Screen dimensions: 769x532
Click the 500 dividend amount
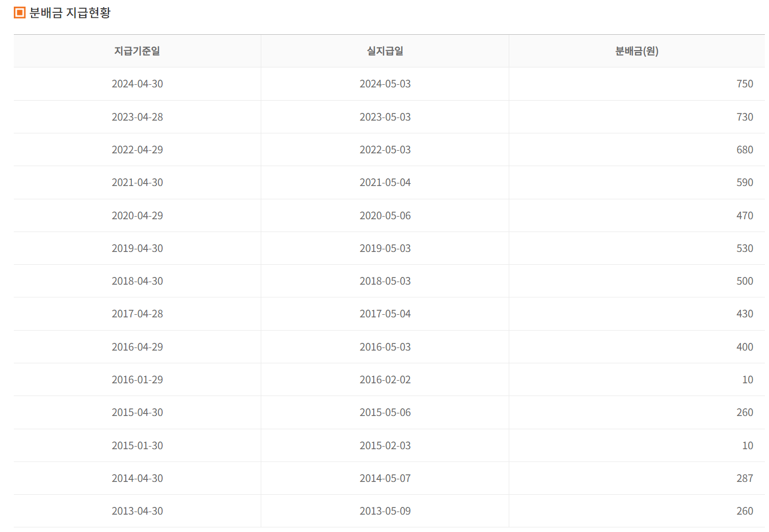point(744,281)
